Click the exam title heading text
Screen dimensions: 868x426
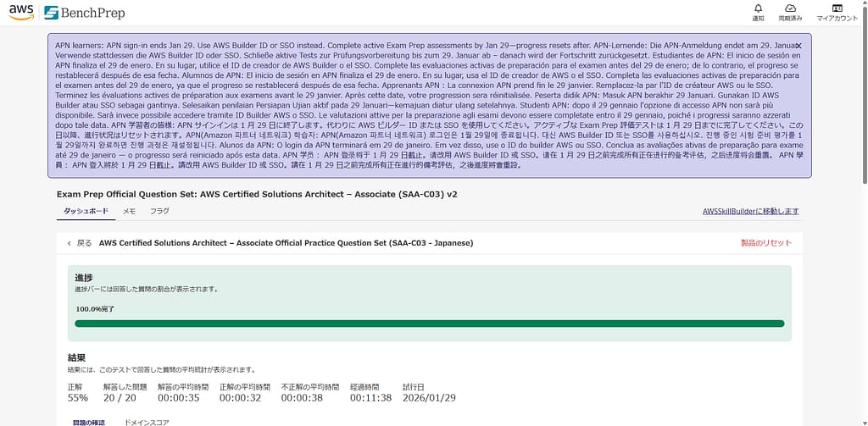point(257,194)
